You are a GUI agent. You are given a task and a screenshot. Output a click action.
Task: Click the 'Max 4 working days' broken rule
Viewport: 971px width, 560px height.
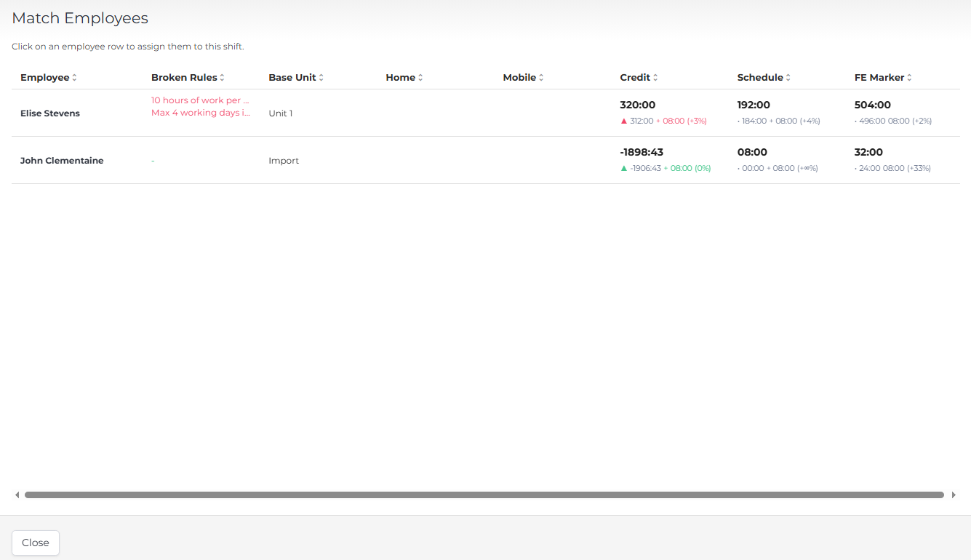coord(200,113)
